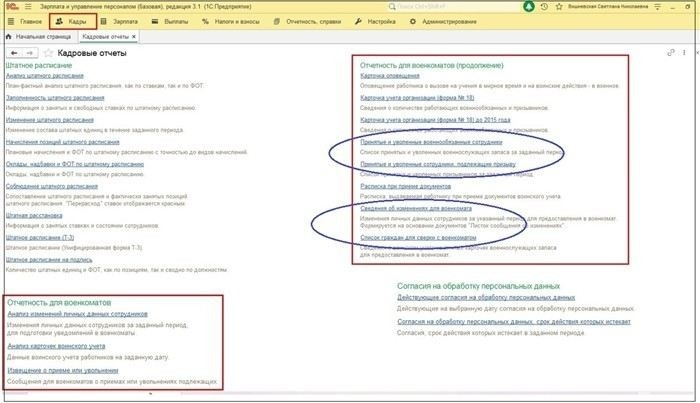Go forward with the right arrow button
Screen dimensions: 700x403
pyautogui.click(x=29, y=53)
